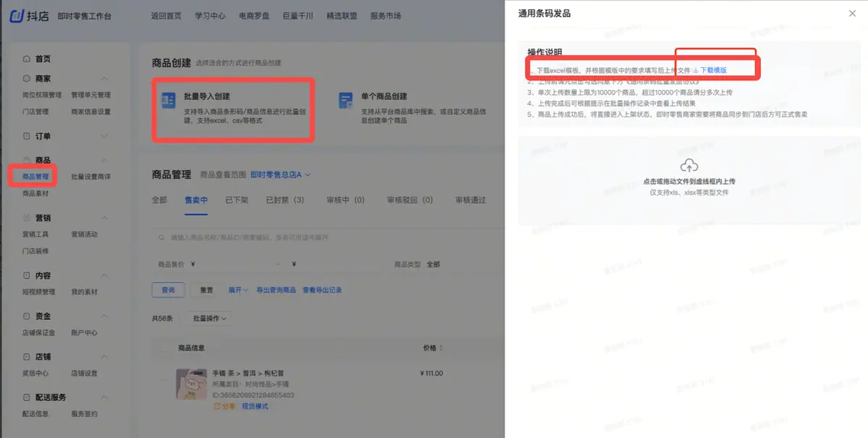Open 管理单元管理 in the sidebar
This screenshot has width=868, height=438.
point(90,95)
